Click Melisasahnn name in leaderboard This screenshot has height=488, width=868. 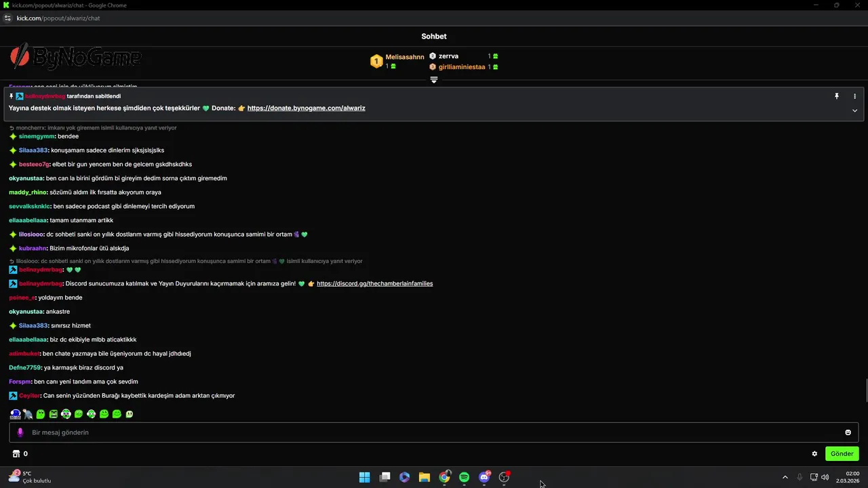tap(405, 57)
